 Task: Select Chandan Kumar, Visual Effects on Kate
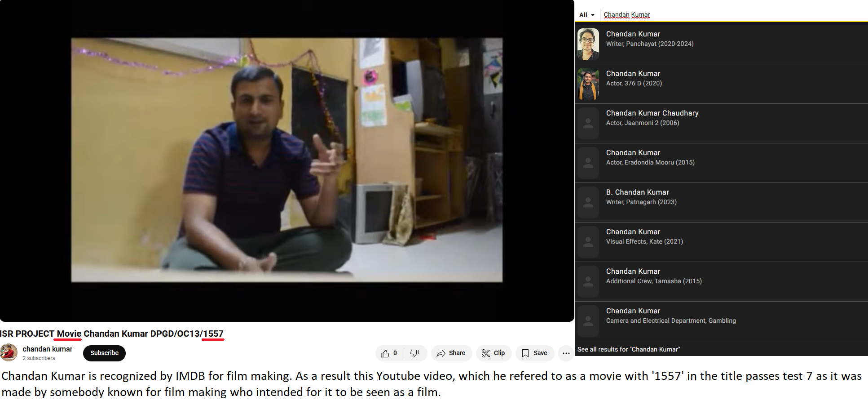pos(721,242)
